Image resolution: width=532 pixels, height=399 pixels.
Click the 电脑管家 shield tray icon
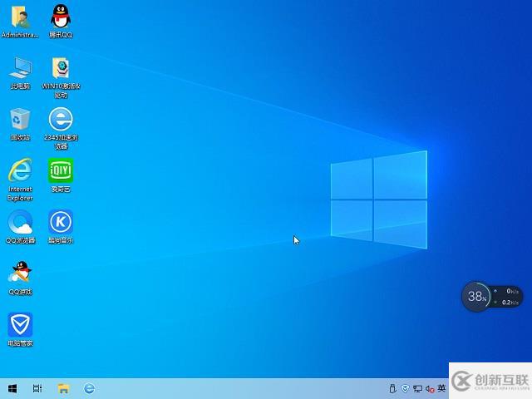pyautogui.click(x=405, y=388)
